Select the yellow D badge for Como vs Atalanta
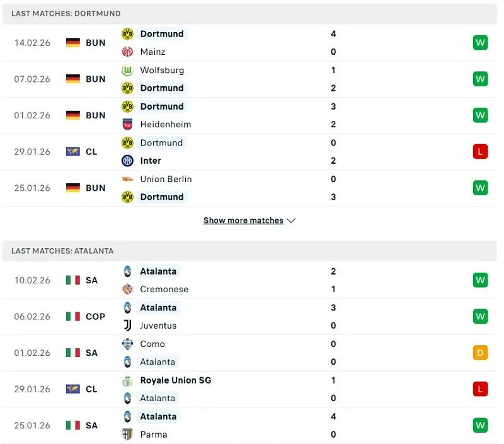Viewport: 504px width, 444px height. pos(480,353)
